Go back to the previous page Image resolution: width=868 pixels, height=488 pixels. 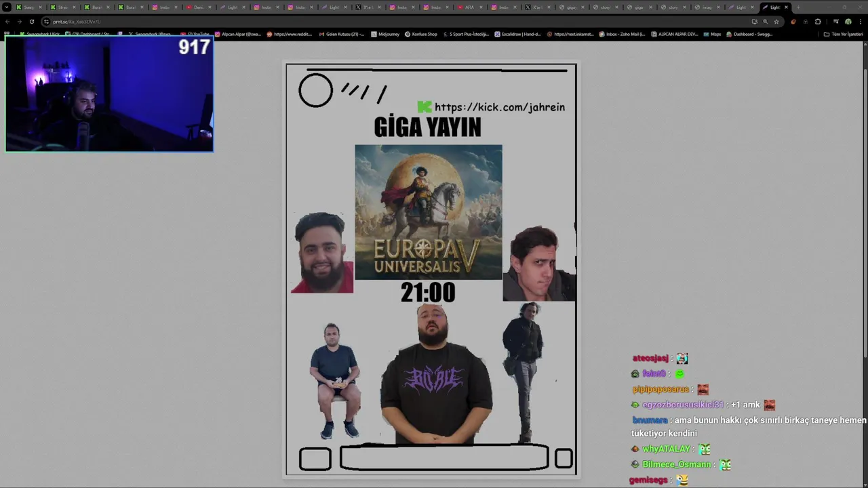tap(7, 22)
